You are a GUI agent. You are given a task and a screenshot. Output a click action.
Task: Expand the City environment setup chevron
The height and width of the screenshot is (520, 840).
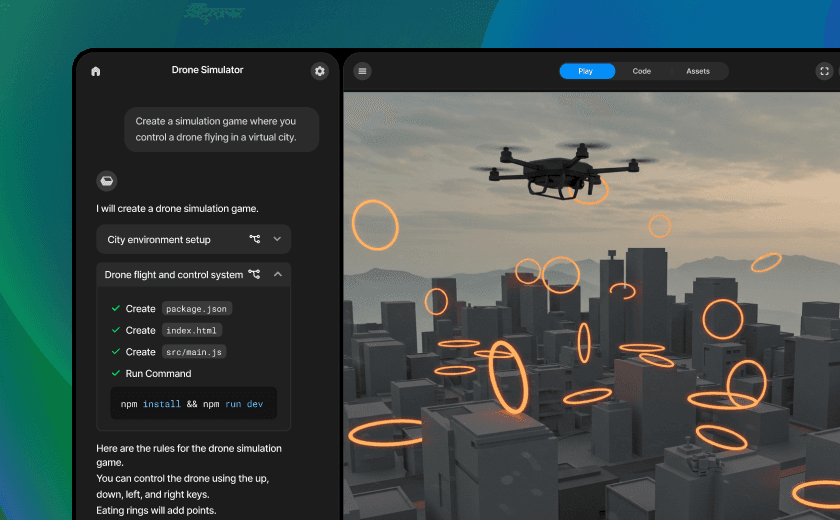point(277,239)
